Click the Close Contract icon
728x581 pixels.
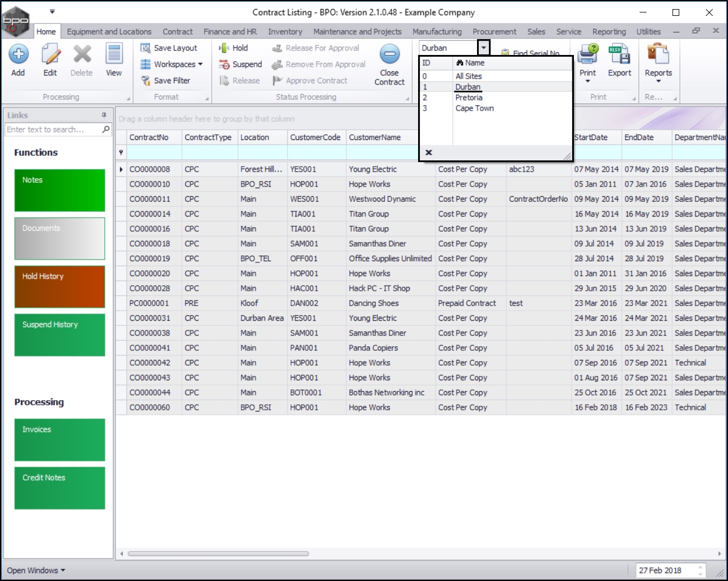click(x=390, y=54)
